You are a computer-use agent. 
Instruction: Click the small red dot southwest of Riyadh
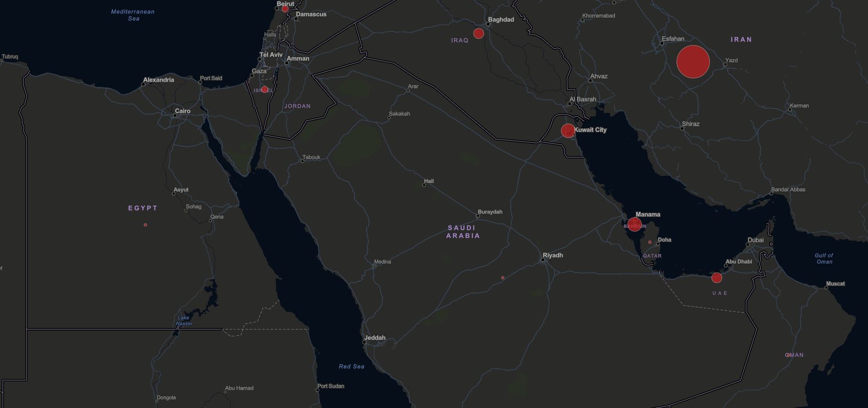click(503, 278)
